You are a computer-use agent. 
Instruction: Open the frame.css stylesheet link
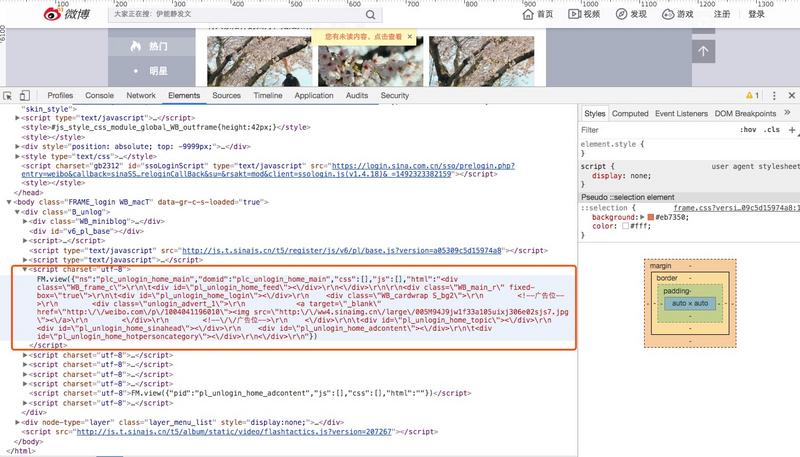736,208
